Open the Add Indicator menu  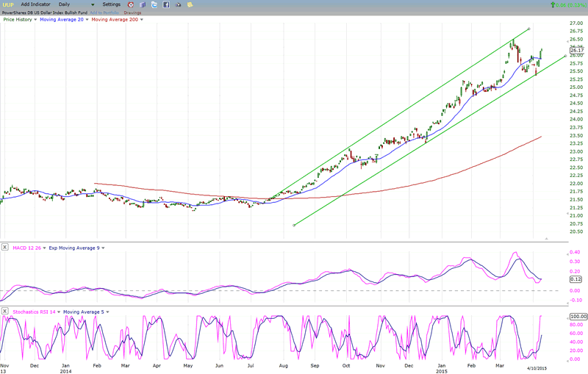[x=37, y=4]
